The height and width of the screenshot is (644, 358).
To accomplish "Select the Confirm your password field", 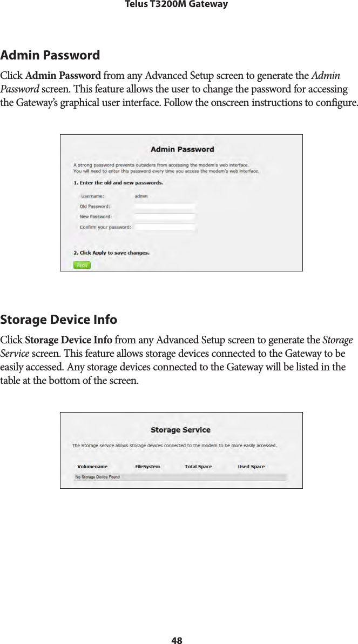I will click(x=165, y=228).
